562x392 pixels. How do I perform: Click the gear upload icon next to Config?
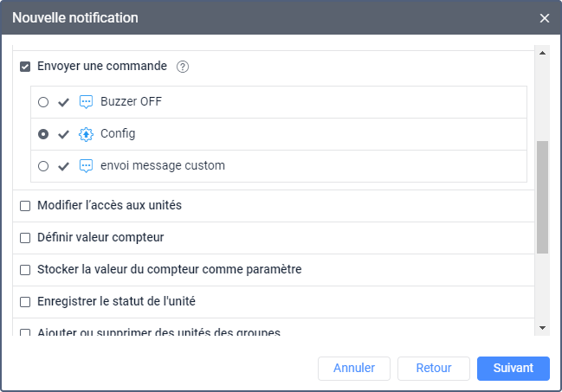[x=86, y=134]
